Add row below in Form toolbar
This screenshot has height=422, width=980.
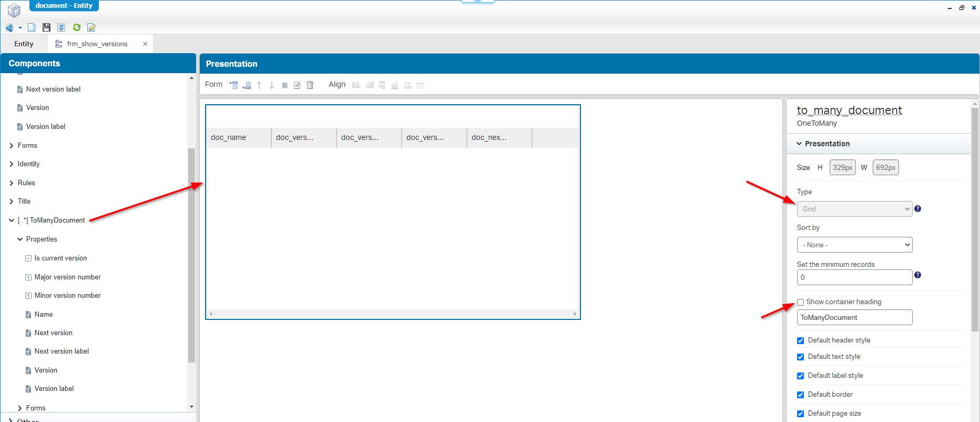(247, 85)
